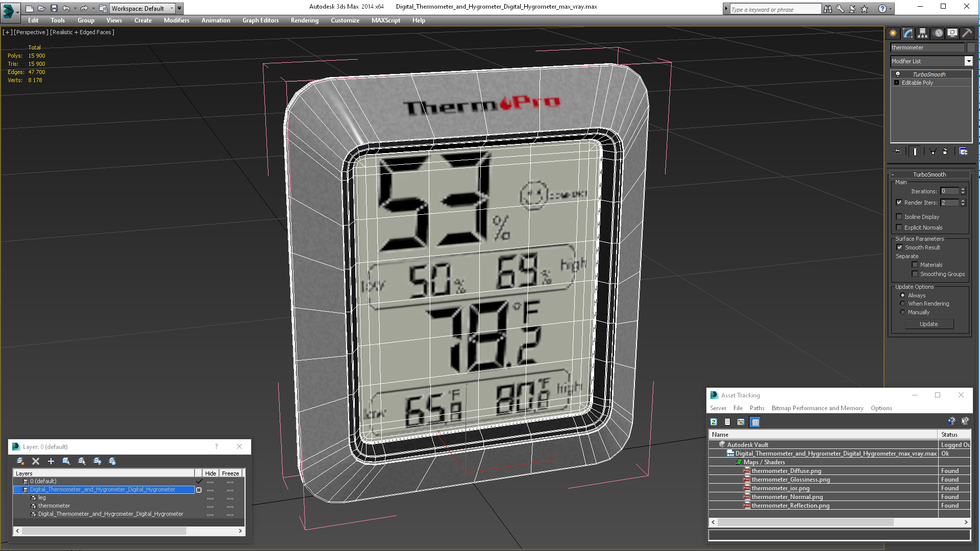Open the Graph Editors menu
This screenshot has height=551, width=980.
[260, 20]
